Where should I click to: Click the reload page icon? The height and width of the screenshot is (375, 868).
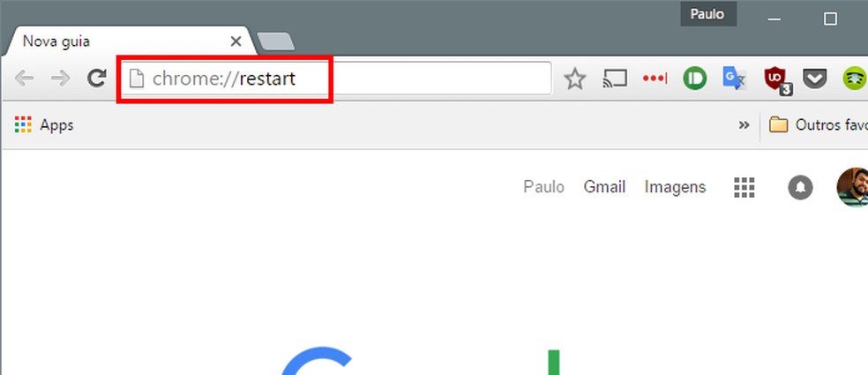(97, 79)
